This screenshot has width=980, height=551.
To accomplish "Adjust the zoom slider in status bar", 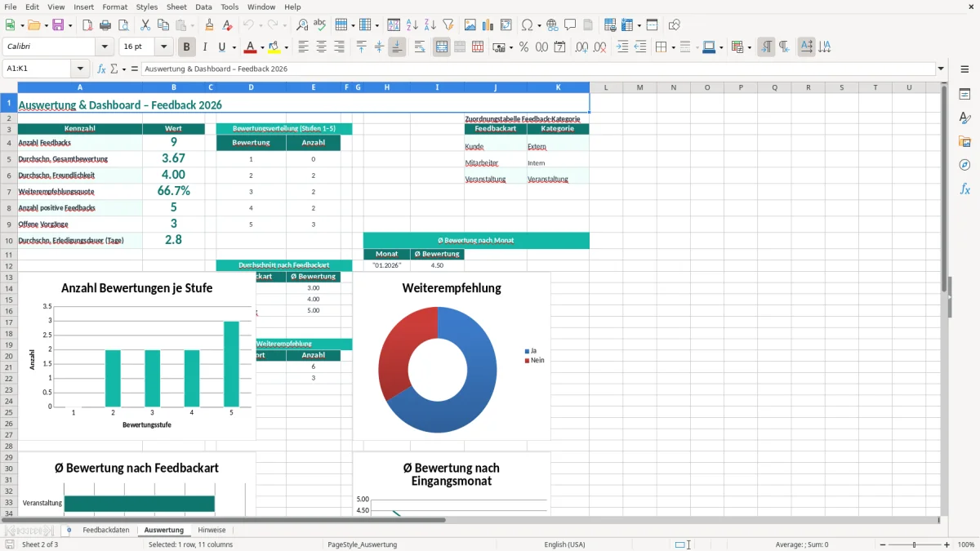I will click(915, 544).
